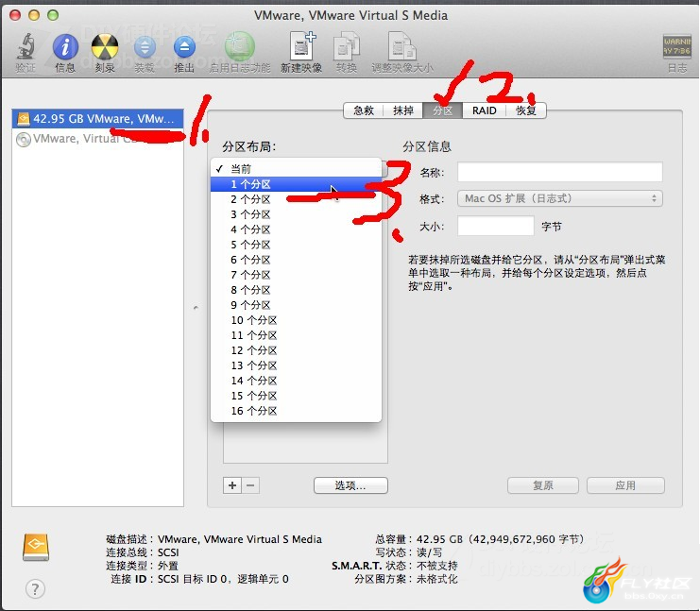
Task: Choose 3 个分区 from layout menu
Action: pos(296,214)
